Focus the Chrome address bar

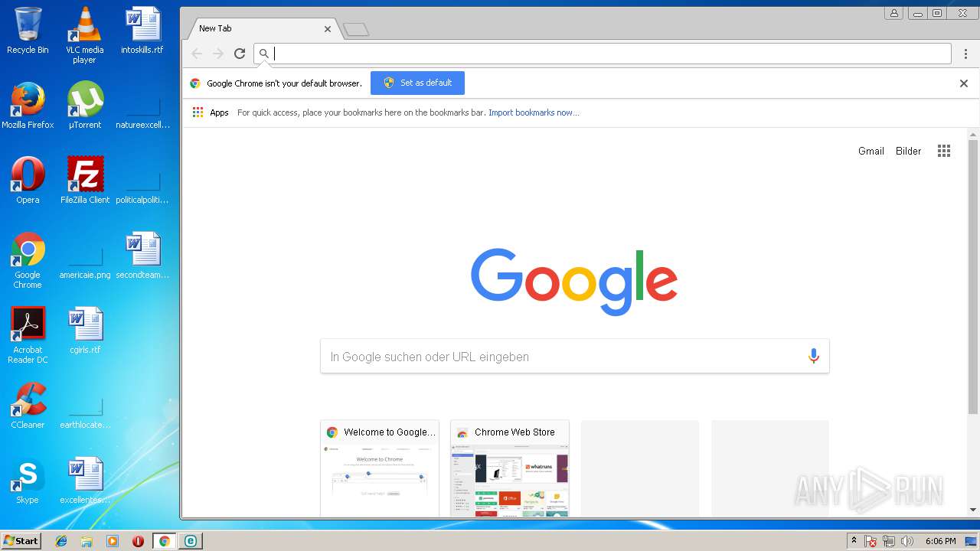coord(603,54)
